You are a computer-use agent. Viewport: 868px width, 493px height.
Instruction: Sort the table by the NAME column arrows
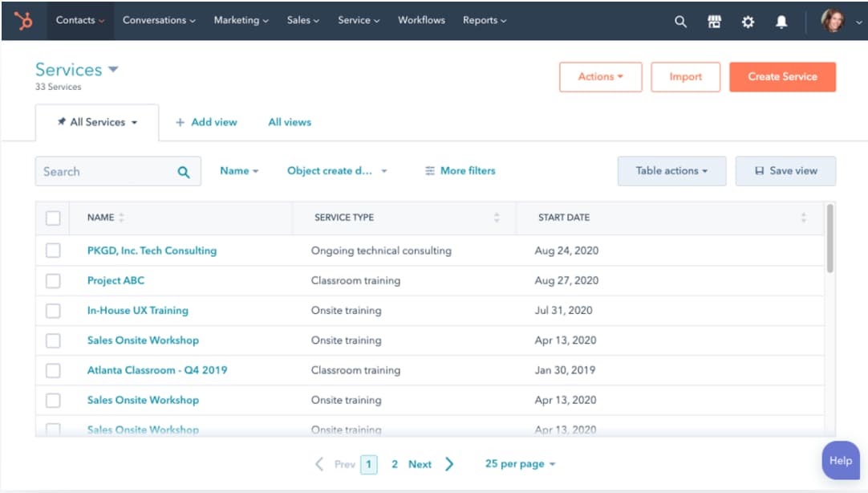tap(123, 218)
